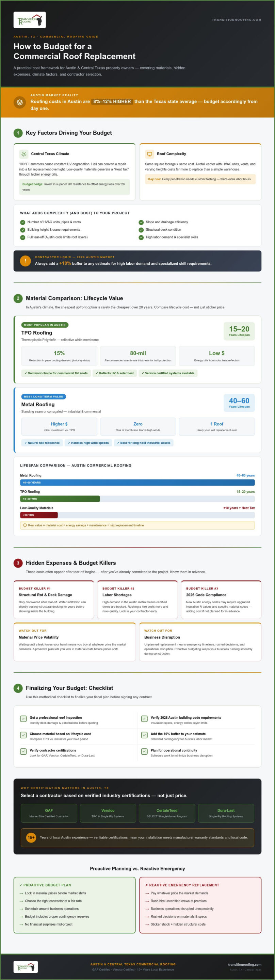Click the green section number 2 badge
The width and height of the screenshot is (275, 980).
[x=18, y=298]
